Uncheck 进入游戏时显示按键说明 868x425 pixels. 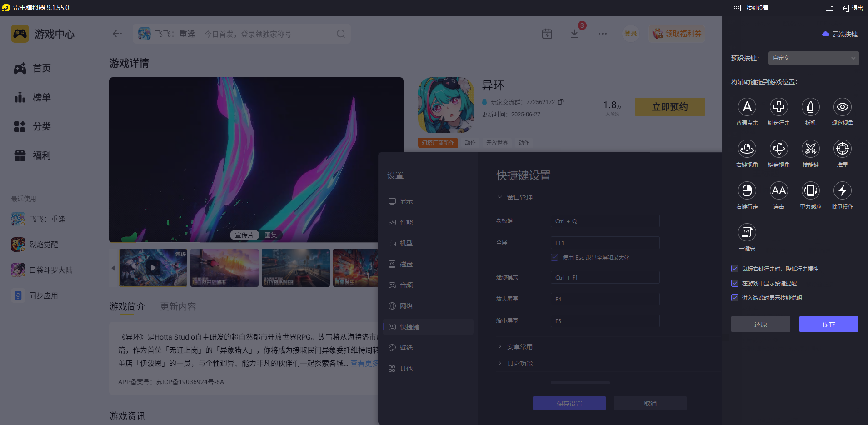734,298
